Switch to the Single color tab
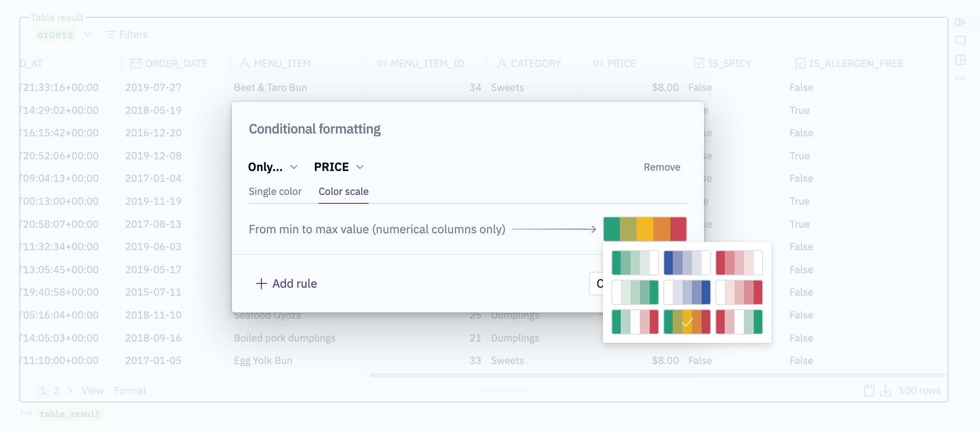The height and width of the screenshot is (431, 980). pyautogui.click(x=275, y=192)
